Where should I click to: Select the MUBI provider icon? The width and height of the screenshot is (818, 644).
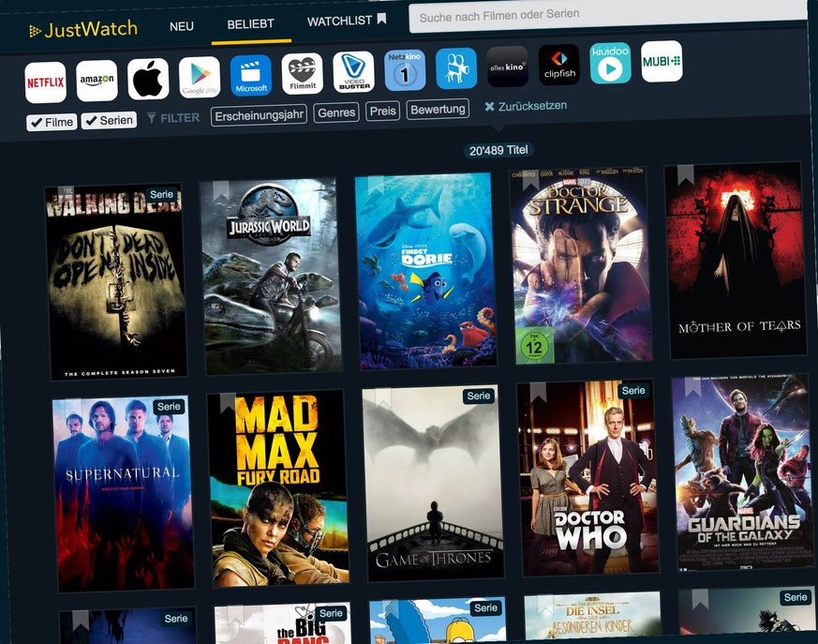(662, 61)
